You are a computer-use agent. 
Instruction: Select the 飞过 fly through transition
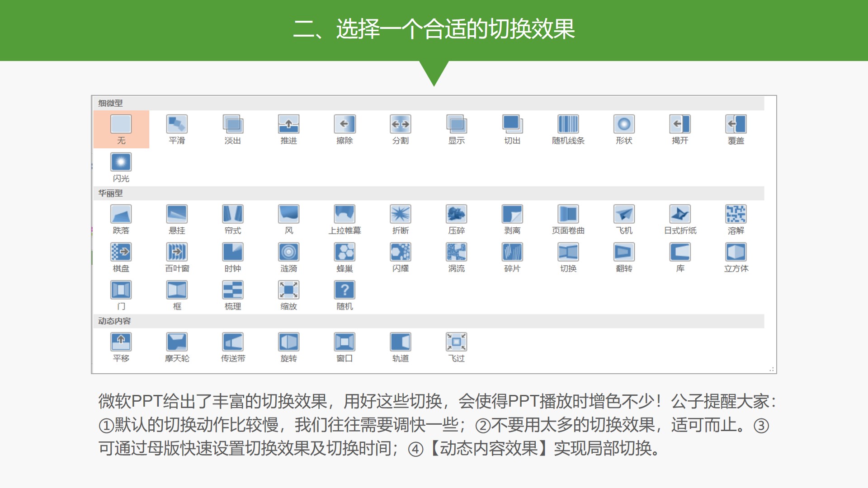pos(457,347)
